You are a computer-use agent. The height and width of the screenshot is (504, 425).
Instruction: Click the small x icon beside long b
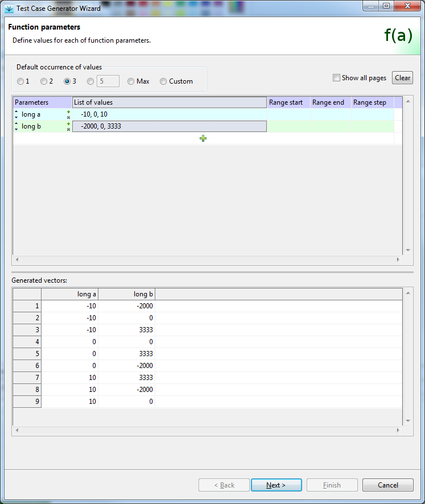[68, 129]
